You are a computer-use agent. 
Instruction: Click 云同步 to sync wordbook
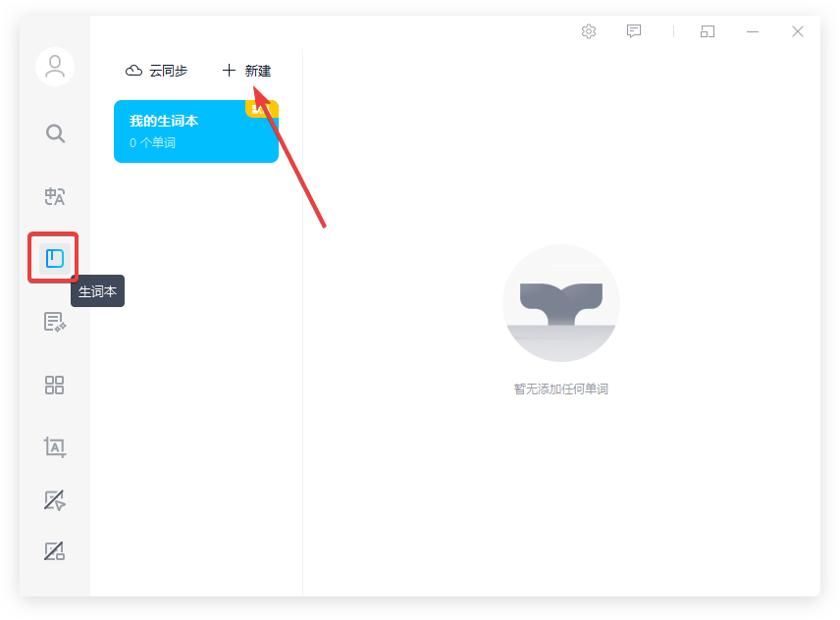point(168,71)
